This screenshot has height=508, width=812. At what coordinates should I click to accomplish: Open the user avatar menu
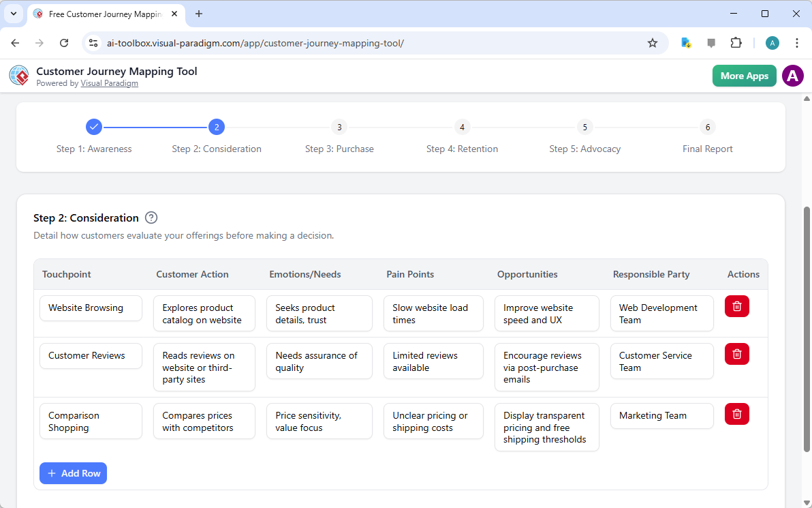pos(792,76)
